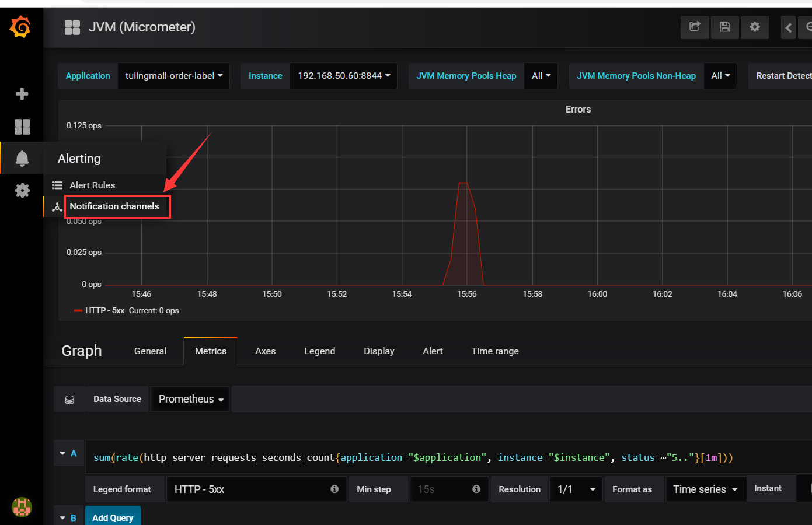Image resolution: width=812 pixels, height=525 pixels.
Task: Open the Prometheus data source dropdown
Action: (190, 399)
